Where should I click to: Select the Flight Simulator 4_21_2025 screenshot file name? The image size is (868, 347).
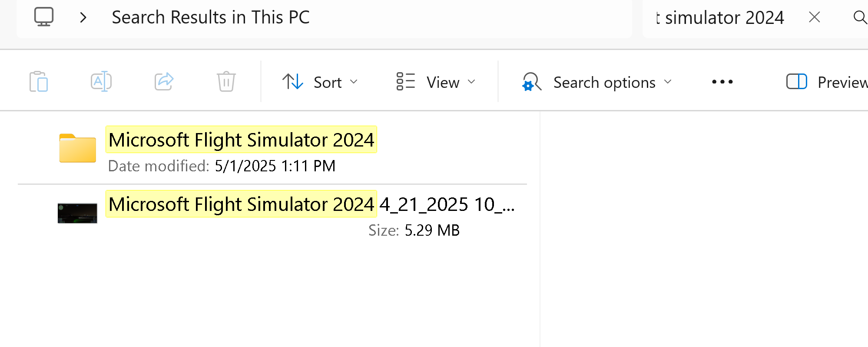click(311, 204)
